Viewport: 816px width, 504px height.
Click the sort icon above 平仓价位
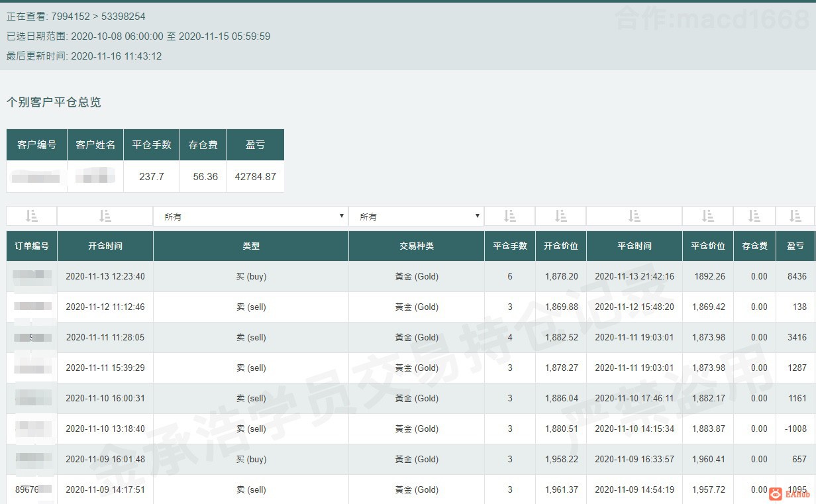click(707, 216)
